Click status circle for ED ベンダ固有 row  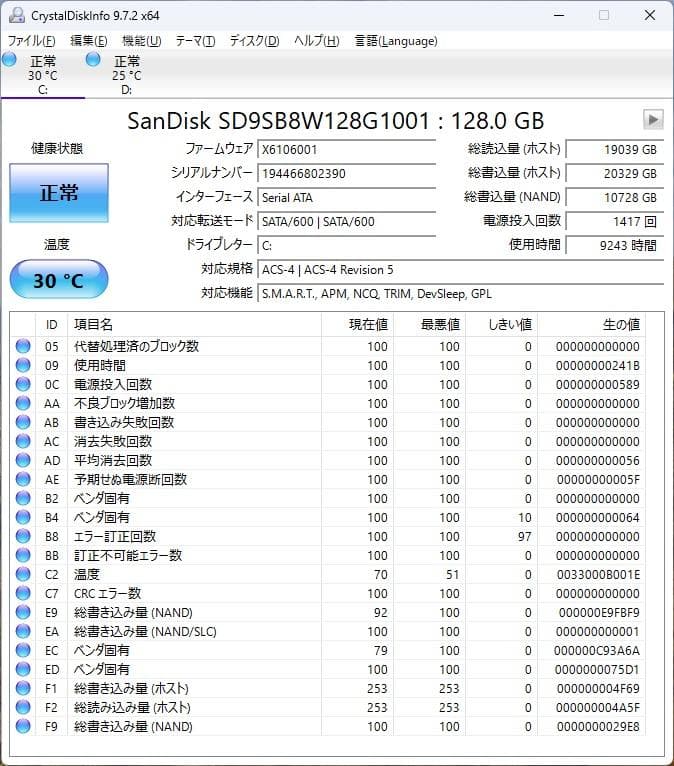point(23,669)
